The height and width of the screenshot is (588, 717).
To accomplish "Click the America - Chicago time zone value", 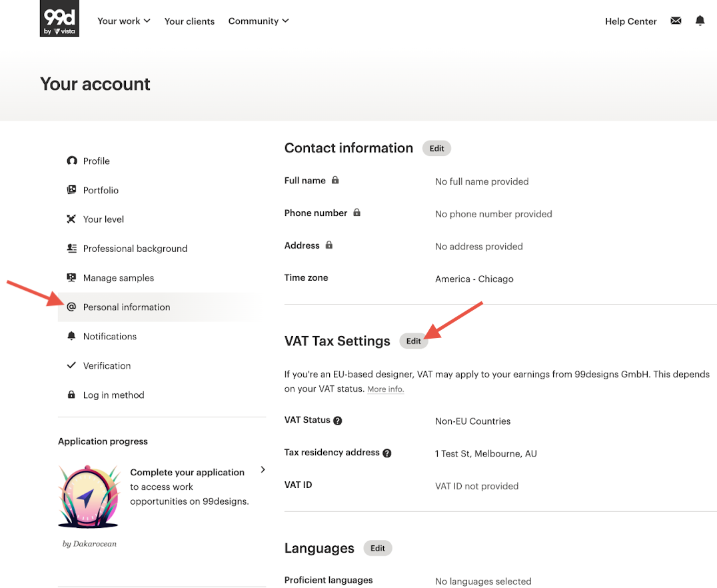I will pyautogui.click(x=474, y=279).
